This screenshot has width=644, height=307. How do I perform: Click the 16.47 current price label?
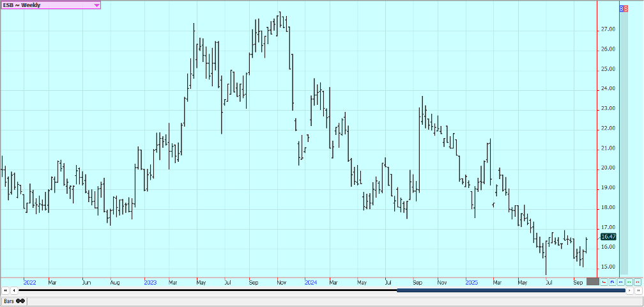pos(608,237)
